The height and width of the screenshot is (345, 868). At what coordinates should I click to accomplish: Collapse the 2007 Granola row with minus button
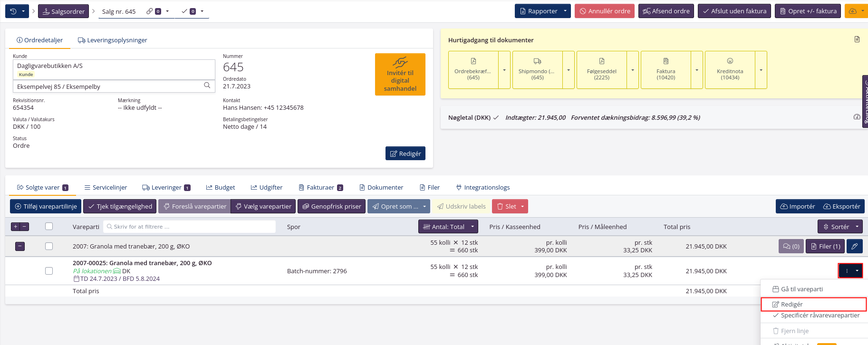20,246
